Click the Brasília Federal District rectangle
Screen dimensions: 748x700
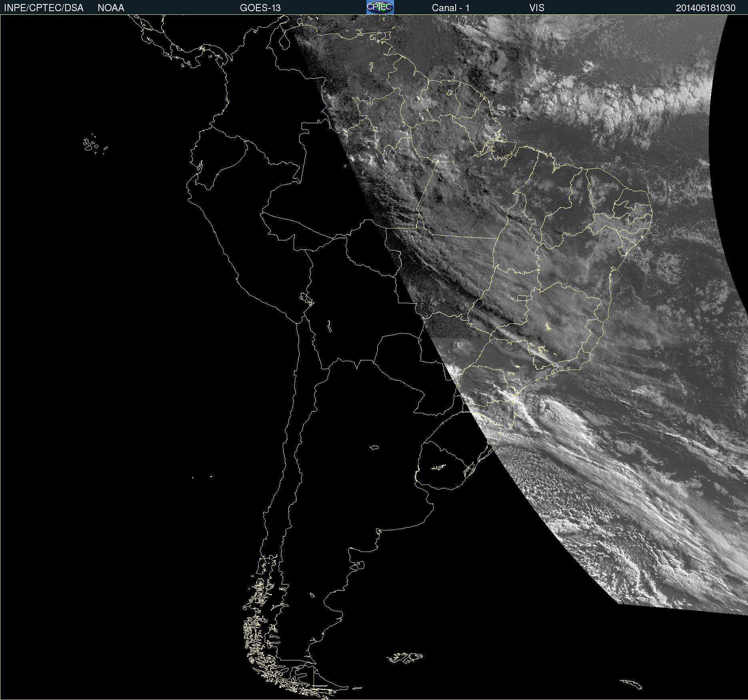pyautogui.click(x=522, y=298)
